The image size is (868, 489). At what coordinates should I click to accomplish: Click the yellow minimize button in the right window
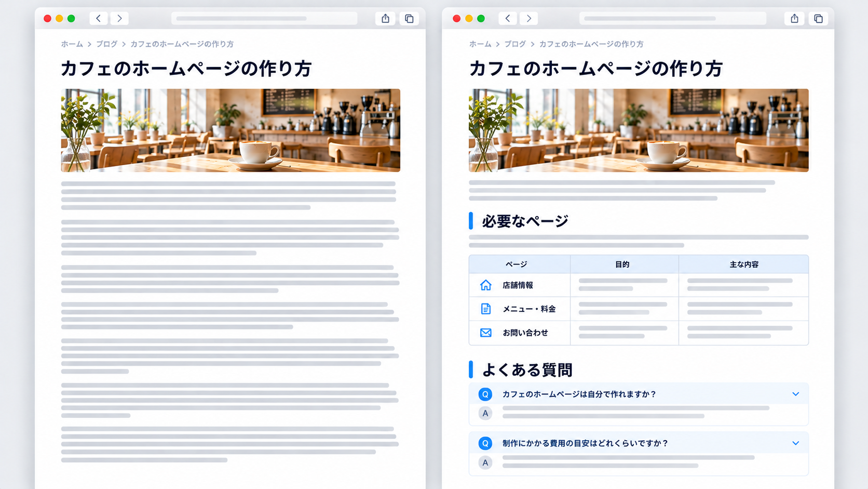[469, 19]
